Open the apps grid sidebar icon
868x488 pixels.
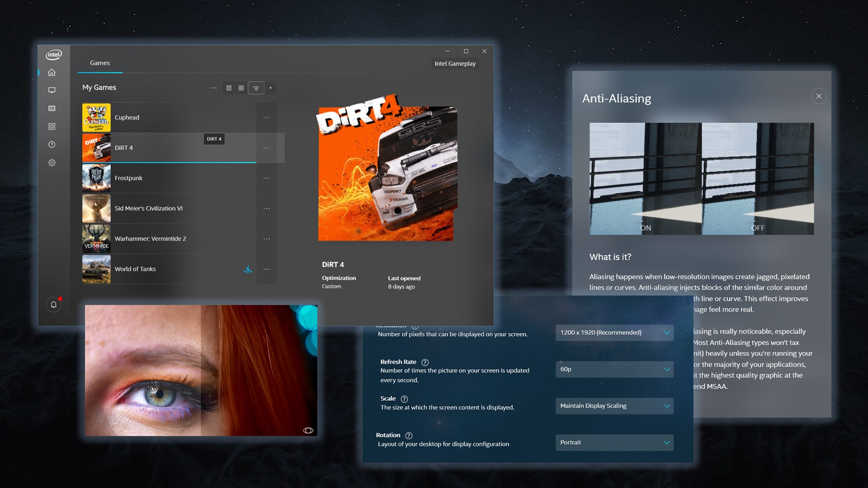point(52,127)
